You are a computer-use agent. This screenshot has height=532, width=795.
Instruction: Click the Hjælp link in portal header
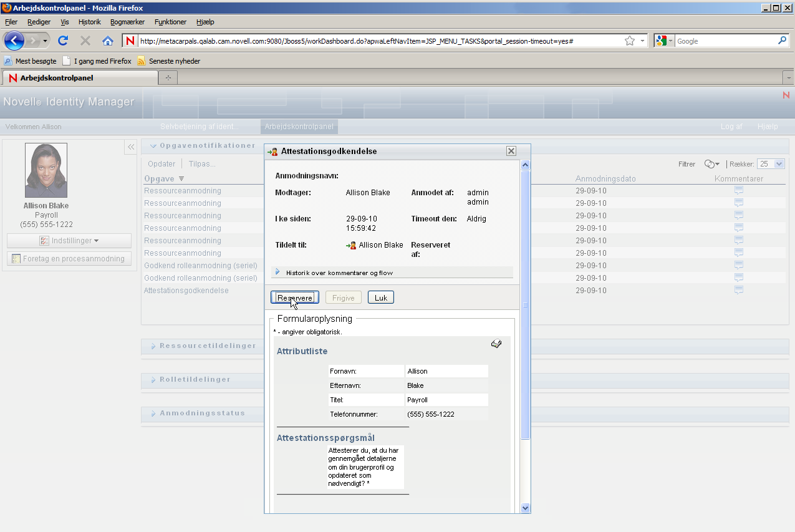point(768,127)
